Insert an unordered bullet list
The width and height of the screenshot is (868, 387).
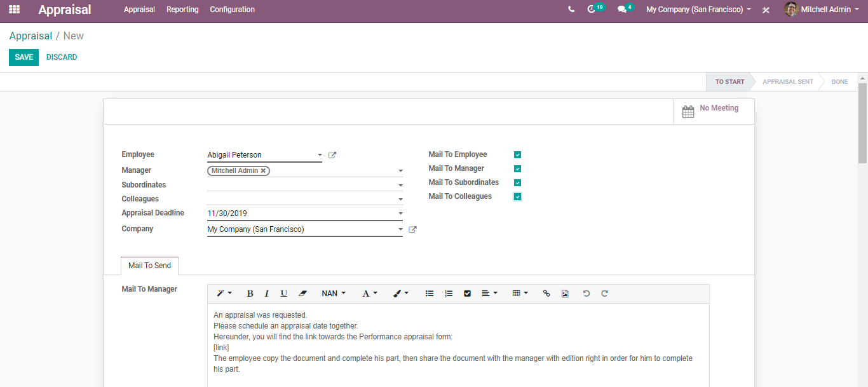pyautogui.click(x=430, y=294)
